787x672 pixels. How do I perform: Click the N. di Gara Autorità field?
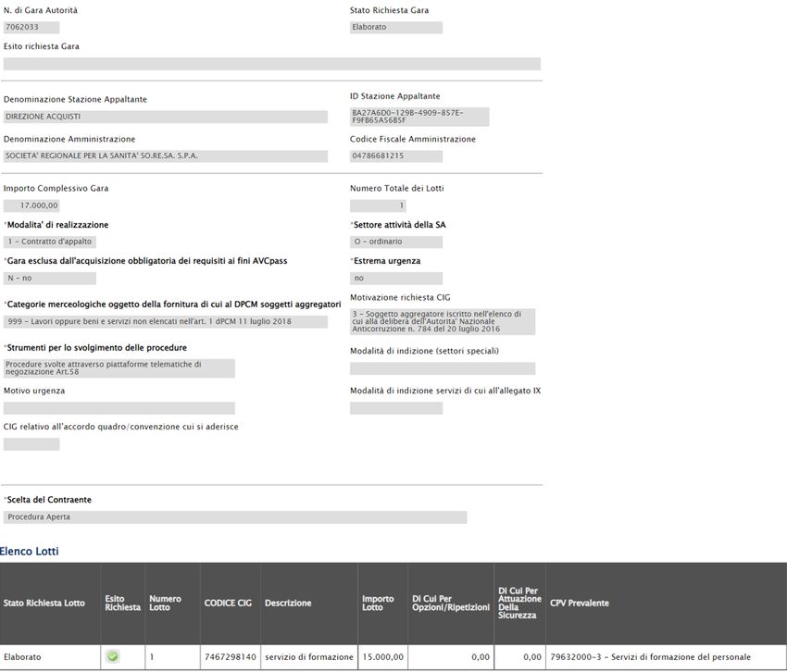click(31, 28)
